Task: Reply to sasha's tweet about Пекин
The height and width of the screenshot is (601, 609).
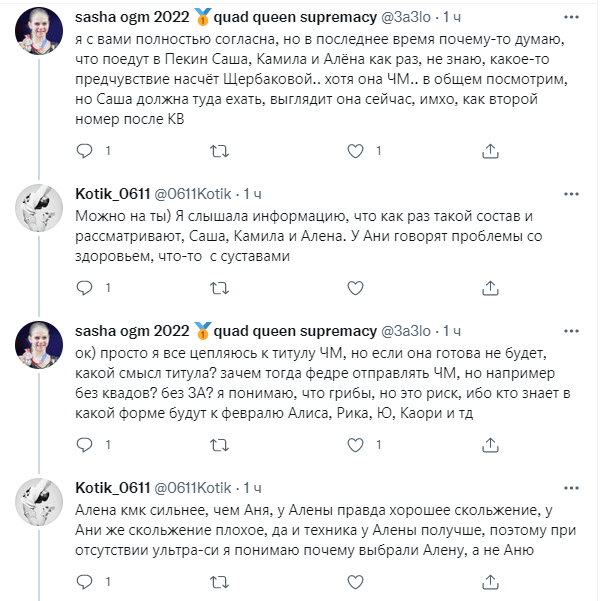Action: 86,150
